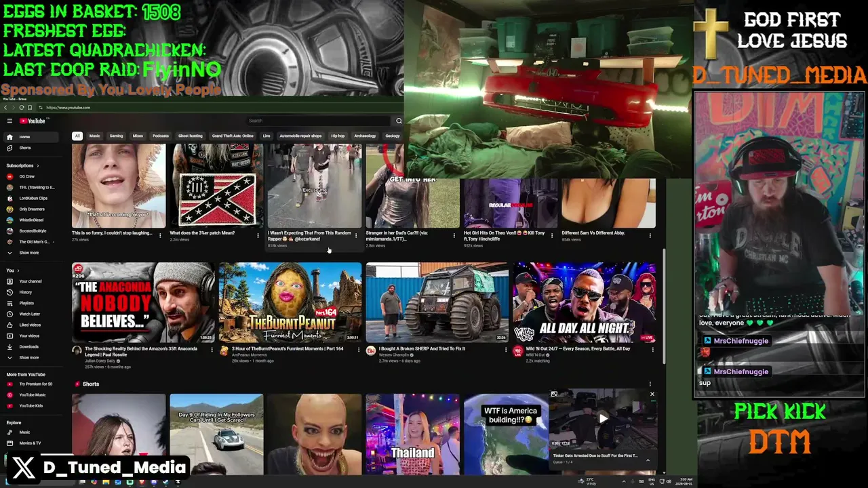
Task: Open Playlists in sidebar
Action: click(31, 303)
